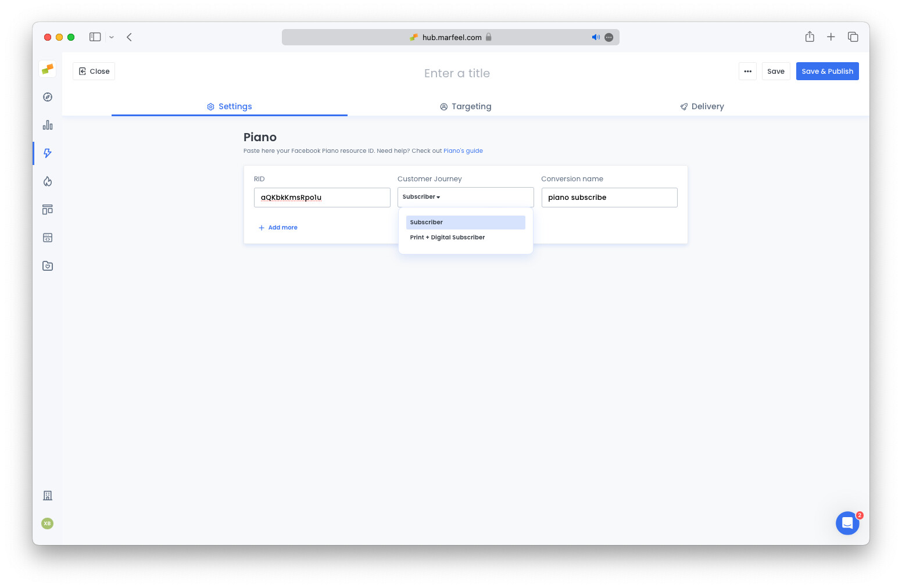Select the building Organization icon near sidebar bottom
This screenshot has width=902, height=588.
pos(47,496)
